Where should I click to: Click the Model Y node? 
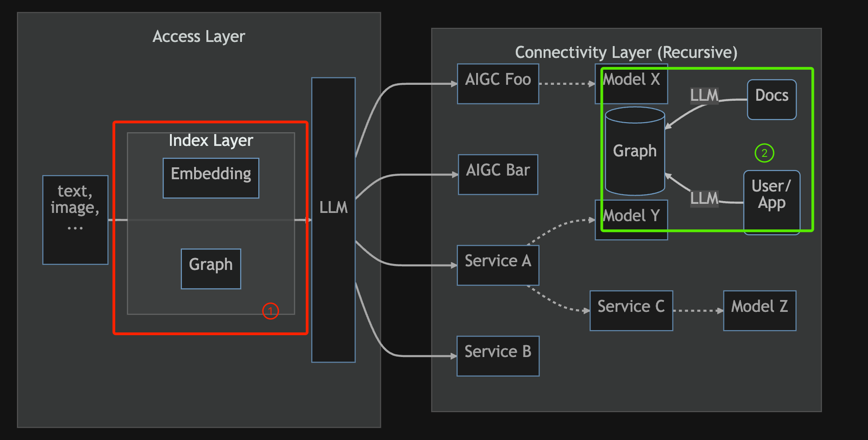(632, 220)
